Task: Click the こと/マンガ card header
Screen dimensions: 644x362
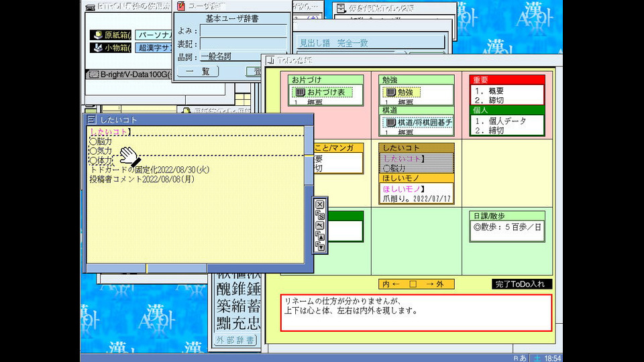Action: click(x=338, y=147)
